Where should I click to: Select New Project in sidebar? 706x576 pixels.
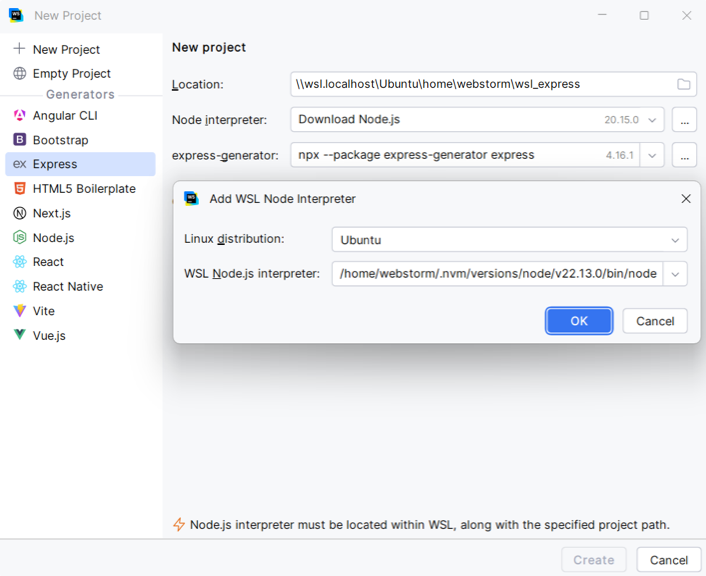66,50
